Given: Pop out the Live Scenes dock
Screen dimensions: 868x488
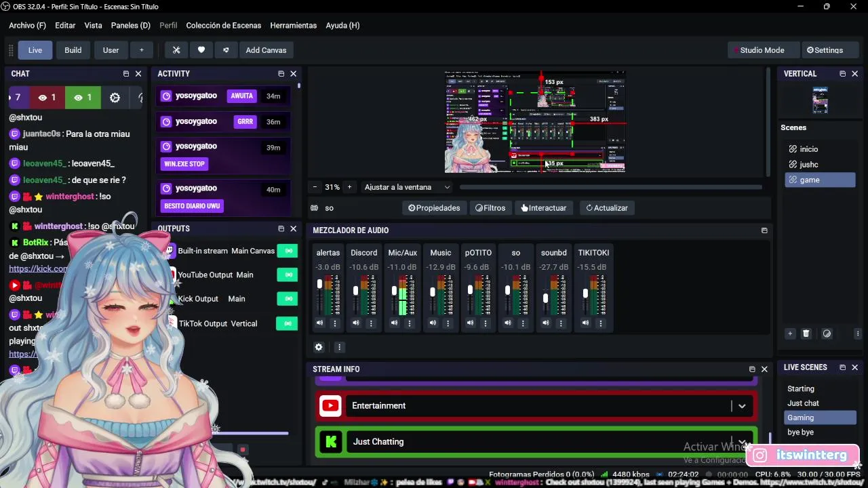Looking at the screenshot, I should coord(843,367).
